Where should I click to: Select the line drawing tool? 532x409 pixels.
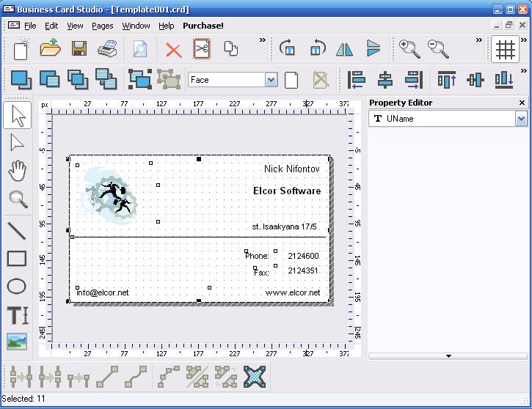(x=17, y=231)
